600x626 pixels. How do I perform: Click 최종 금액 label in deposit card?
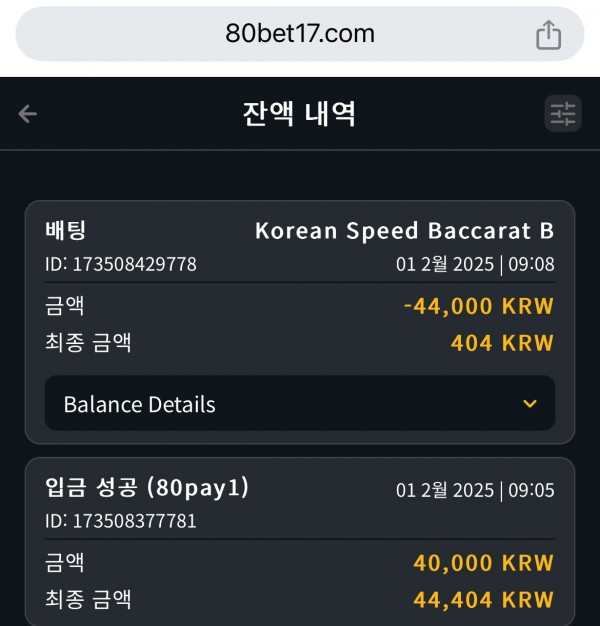(88, 600)
